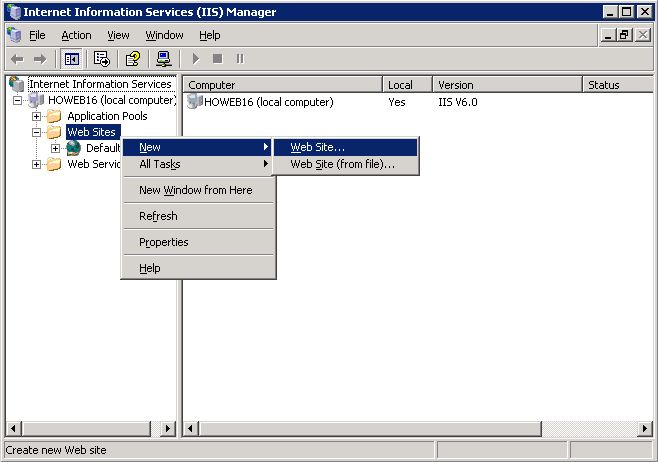Viewport: 658px width, 462px height.
Task: Collapse the HOWEB16 local computer node
Action: pos(17,100)
